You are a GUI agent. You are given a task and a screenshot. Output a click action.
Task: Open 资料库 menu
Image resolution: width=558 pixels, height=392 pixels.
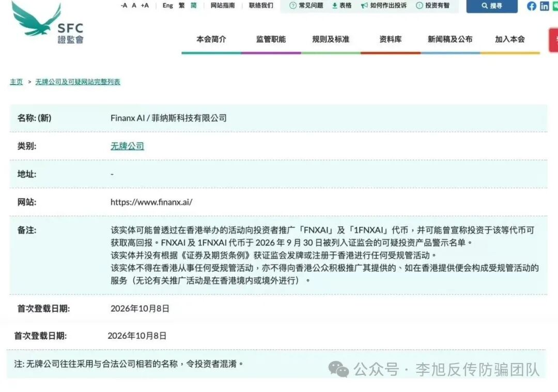pyautogui.click(x=391, y=39)
